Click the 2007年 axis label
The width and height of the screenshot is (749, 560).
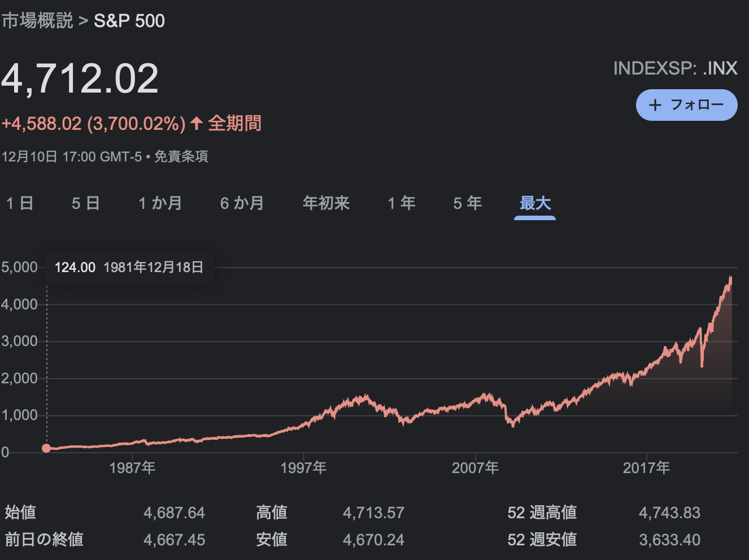click(475, 467)
